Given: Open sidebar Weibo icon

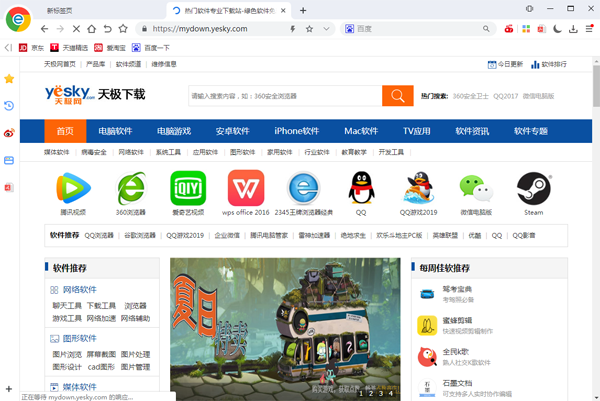Looking at the screenshot, I should click(x=9, y=133).
